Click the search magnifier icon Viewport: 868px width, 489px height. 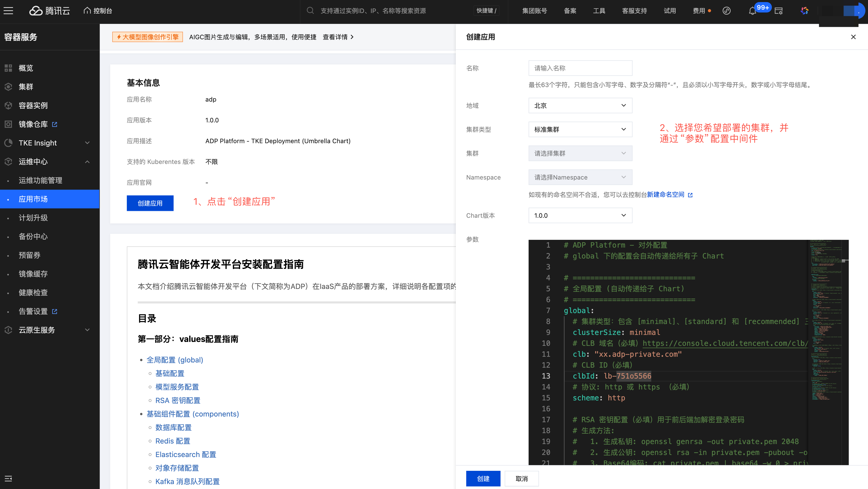pos(310,11)
